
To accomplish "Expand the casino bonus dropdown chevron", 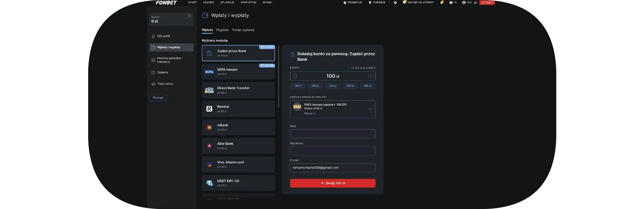I will [370, 109].
